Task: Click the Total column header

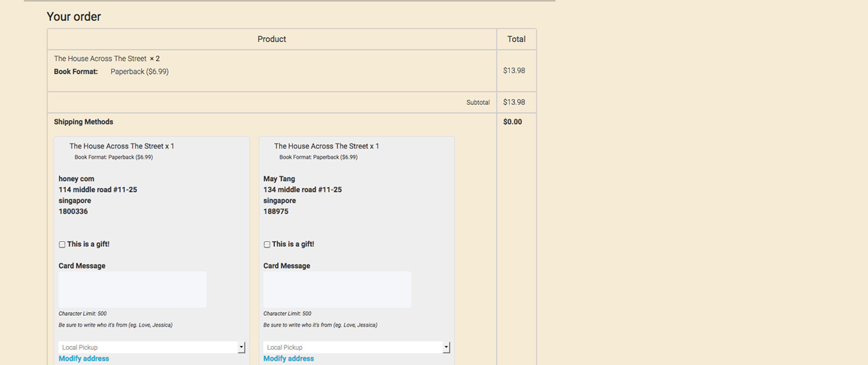Action: [516, 39]
